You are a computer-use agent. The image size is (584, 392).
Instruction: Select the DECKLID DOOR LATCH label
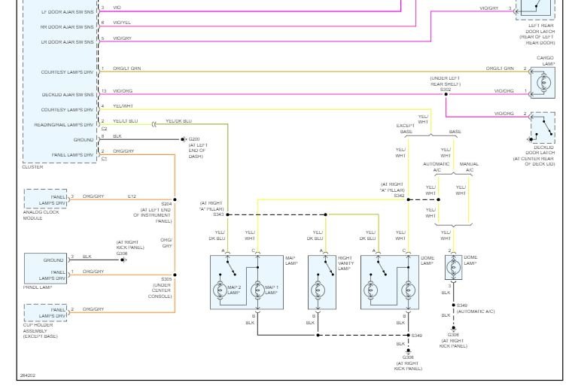[540, 150]
